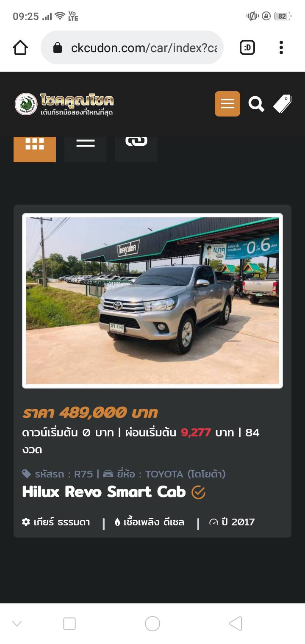Go to browser home page icon
The image size is (305, 644).
coord(20,48)
